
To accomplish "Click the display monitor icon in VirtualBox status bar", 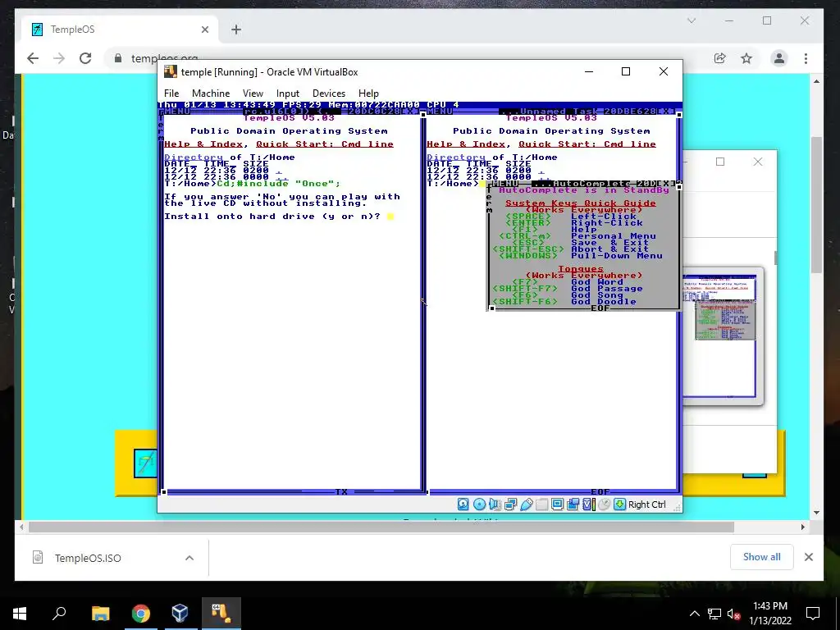I will [x=557, y=504].
